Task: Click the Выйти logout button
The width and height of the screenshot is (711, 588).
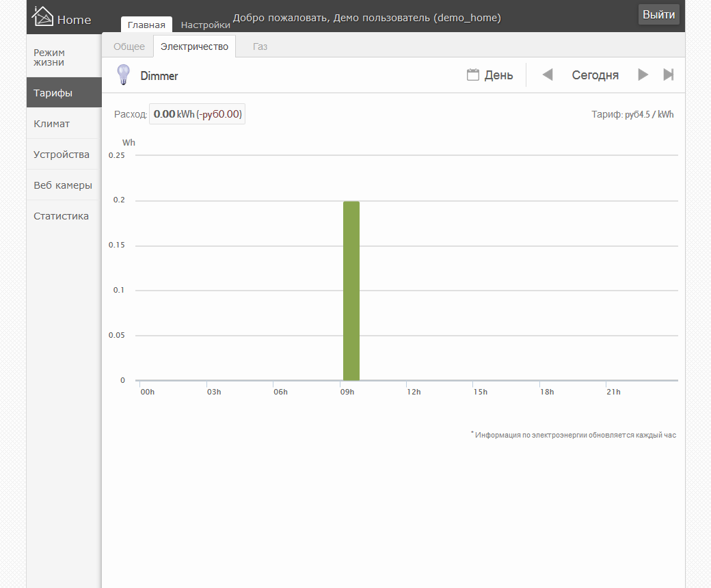Action: [658, 14]
